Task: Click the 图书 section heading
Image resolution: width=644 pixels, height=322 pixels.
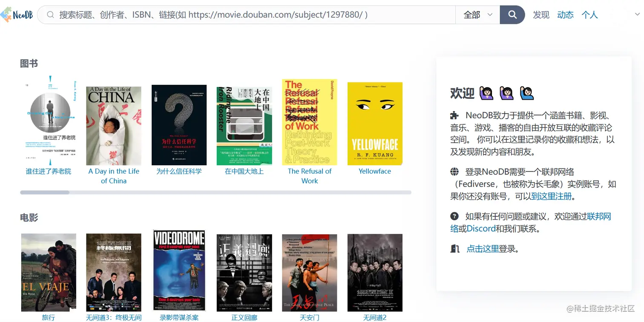Action: click(29, 63)
